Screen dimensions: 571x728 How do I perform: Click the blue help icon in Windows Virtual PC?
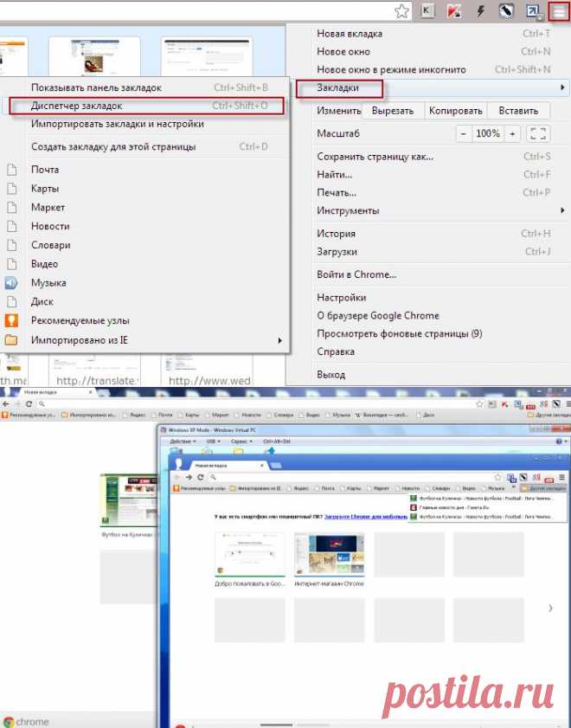559,441
